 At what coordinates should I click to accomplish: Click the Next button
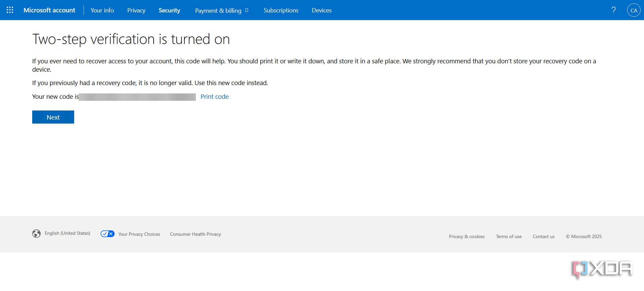click(x=53, y=117)
